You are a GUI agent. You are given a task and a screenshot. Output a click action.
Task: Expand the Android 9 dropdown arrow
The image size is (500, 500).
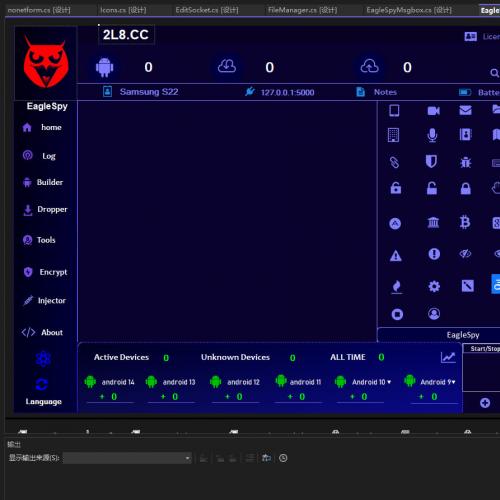click(x=453, y=382)
